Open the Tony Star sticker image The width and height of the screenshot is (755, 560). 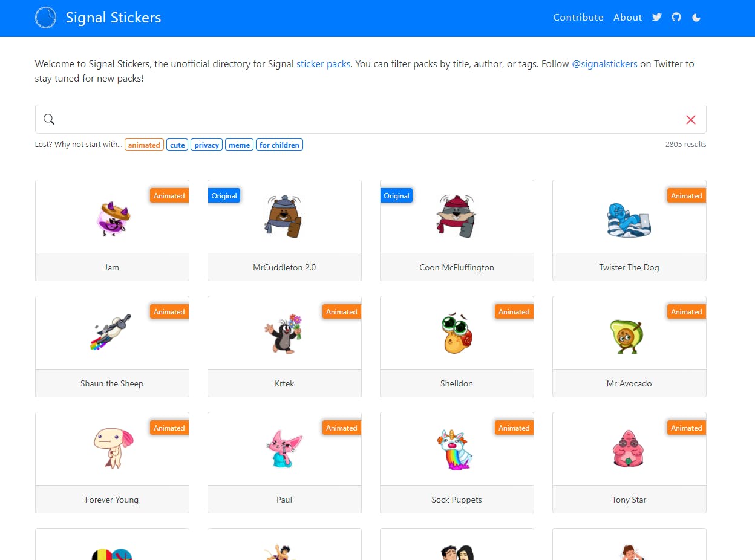628,449
